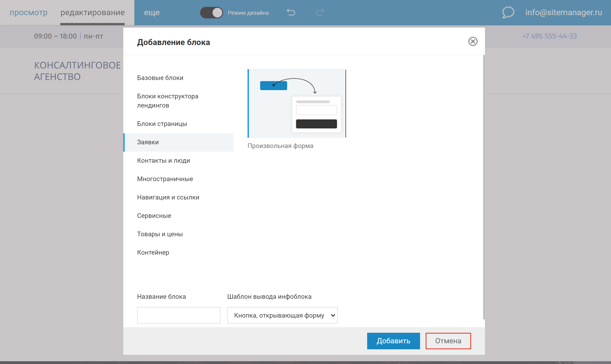Open the Навигация и ссылки category
611x364 pixels.
[x=168, y=197]
